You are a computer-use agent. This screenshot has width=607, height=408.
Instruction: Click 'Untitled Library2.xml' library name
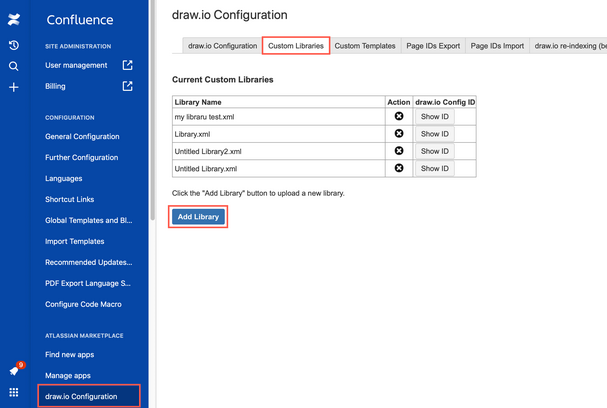point(208,151)
